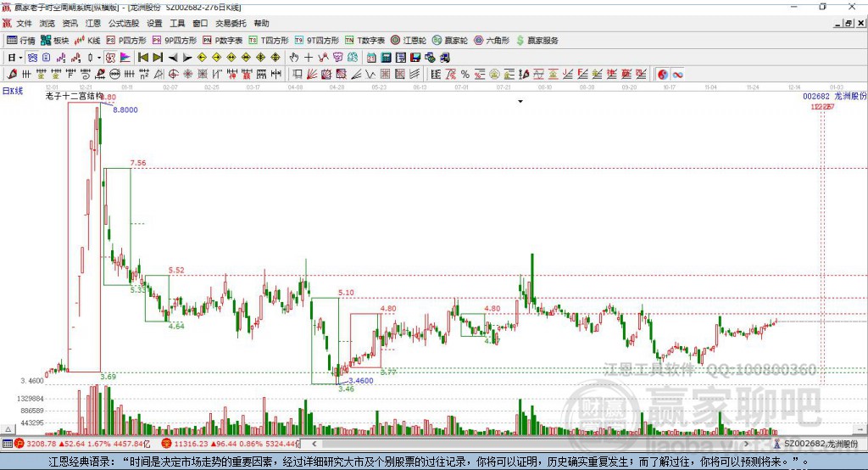Open the 9P四方形 tool
Screen dimensions: 868x470
tap(175, 41)
